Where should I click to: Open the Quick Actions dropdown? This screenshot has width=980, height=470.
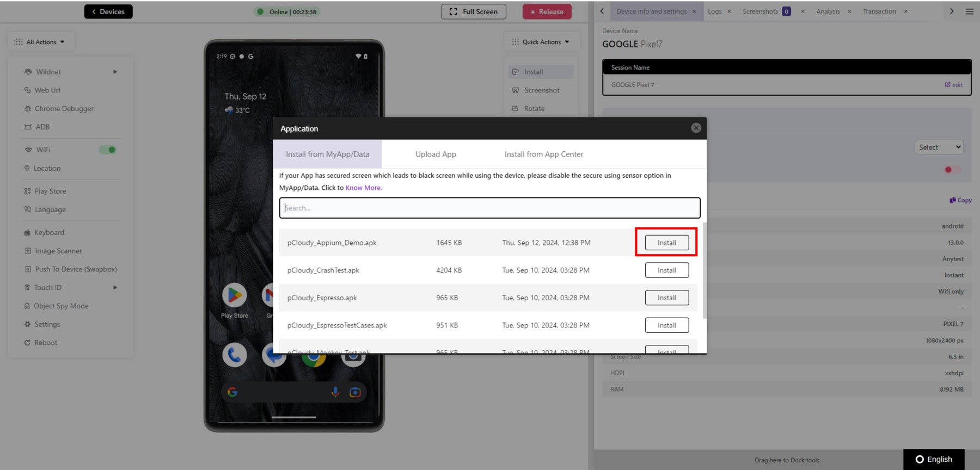click(541, 42)
